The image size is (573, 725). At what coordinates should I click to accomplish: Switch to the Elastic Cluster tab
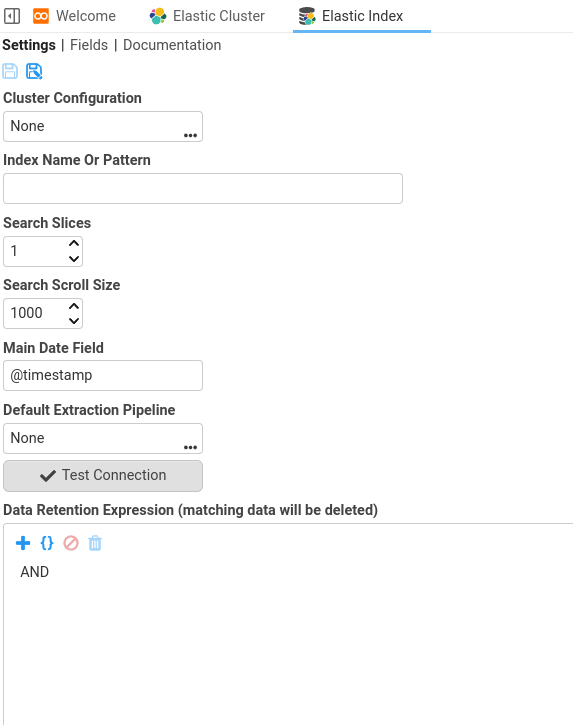coord(207,16)
